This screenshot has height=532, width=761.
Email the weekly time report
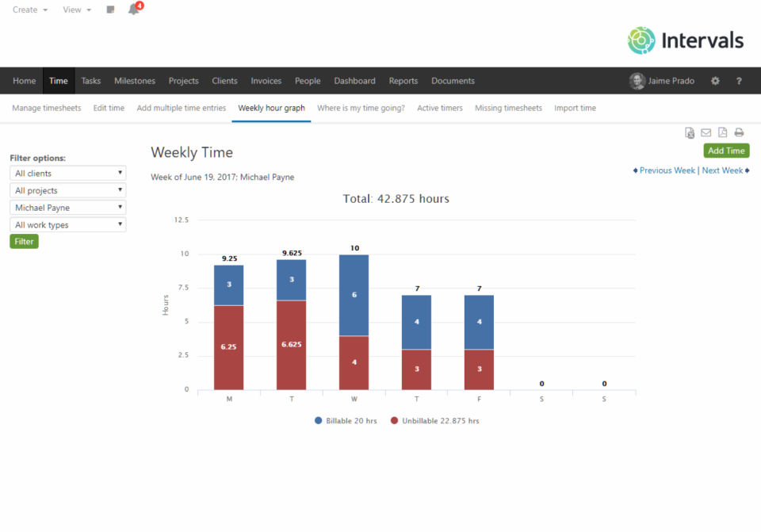[706, 133]
